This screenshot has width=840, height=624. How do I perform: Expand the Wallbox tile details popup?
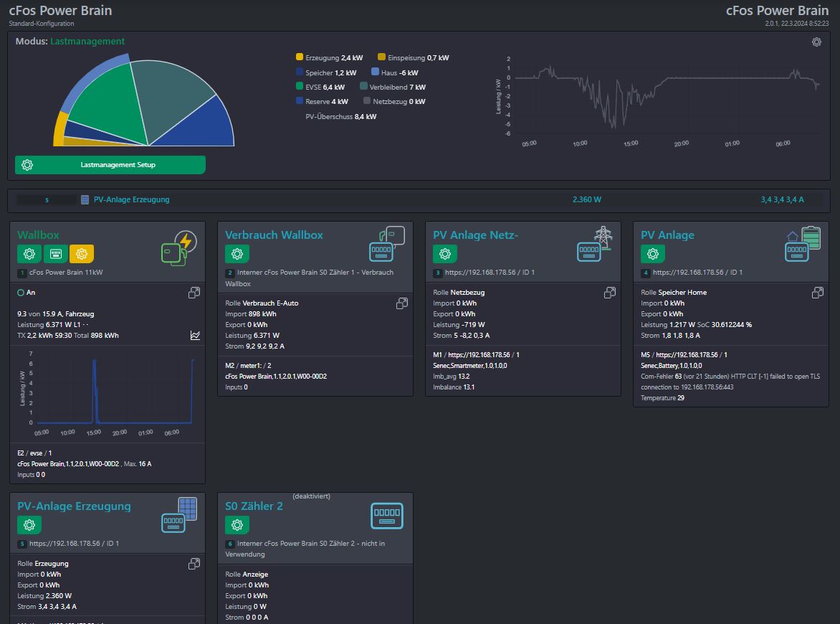[194, 293]
